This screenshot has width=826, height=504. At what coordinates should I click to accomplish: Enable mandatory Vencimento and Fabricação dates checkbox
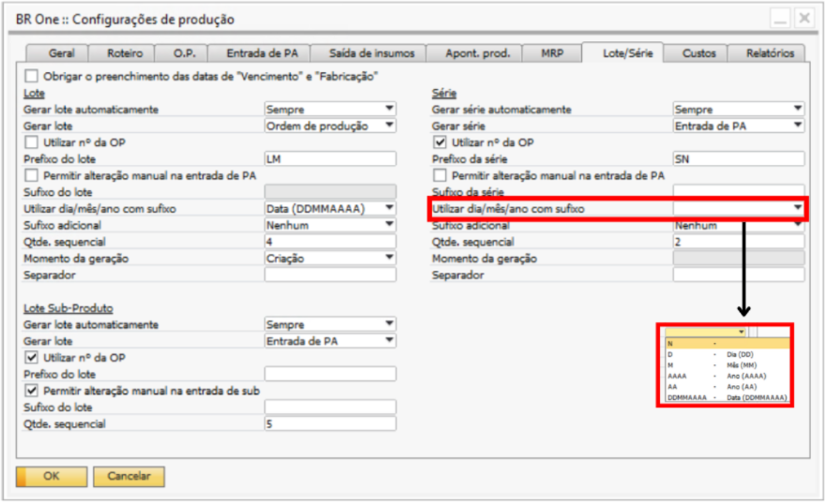point(33,76)
